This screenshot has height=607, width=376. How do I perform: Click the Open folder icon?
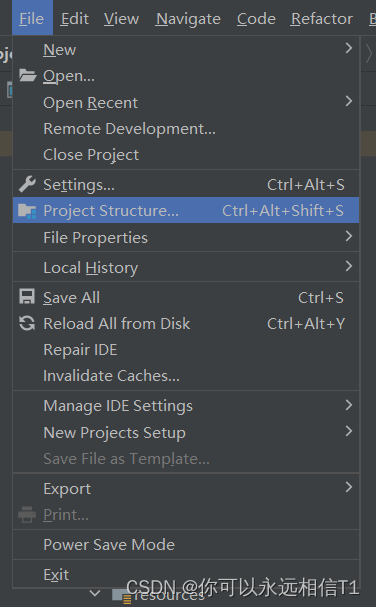27,75
